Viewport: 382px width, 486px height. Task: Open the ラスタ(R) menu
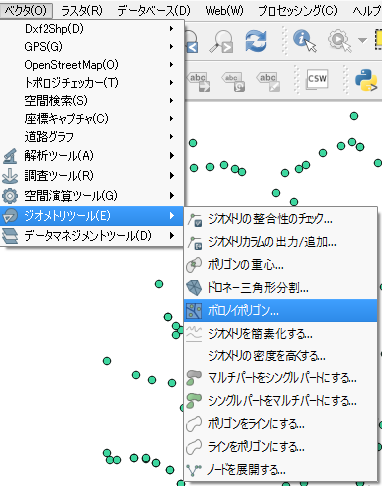click(82, 11)
